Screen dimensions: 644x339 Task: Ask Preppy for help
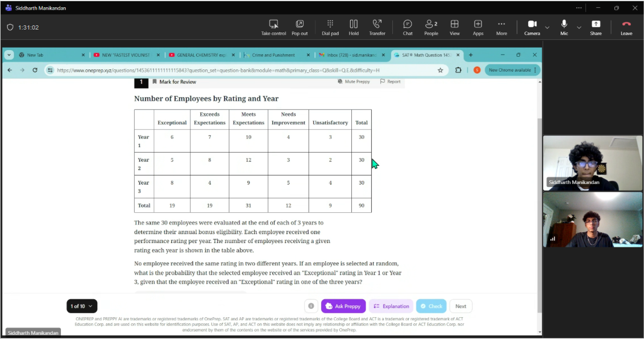coord(343,306)
